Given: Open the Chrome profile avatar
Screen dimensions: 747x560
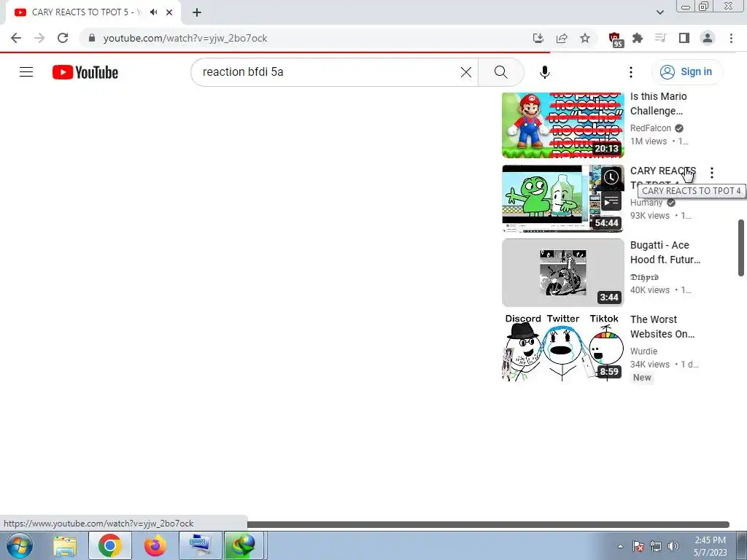Looking at the screenshot, I should [x=708, y=38].
